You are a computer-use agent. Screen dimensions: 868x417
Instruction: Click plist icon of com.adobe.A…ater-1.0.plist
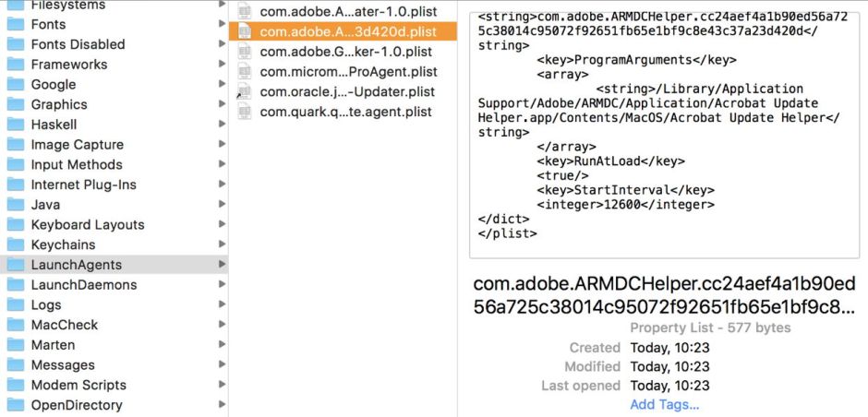click(244, 12)
